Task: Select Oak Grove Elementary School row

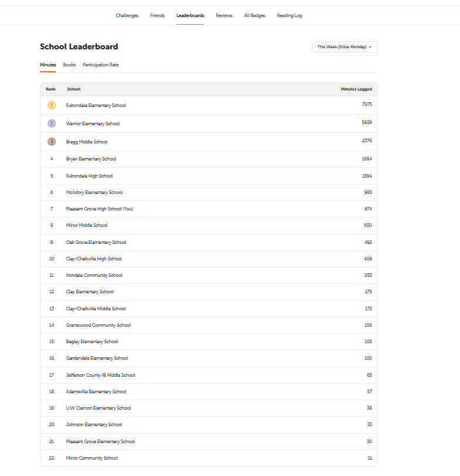Action: tap(209, 242)
